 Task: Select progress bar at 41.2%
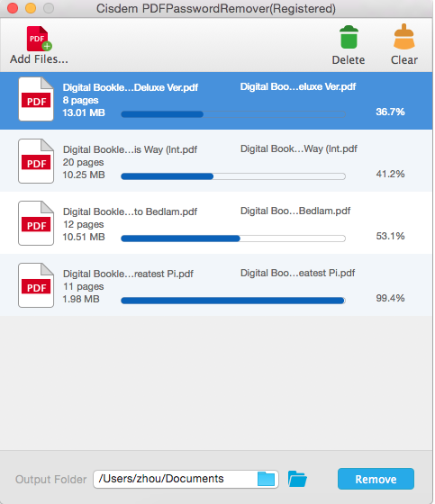[x=233, y=176]
